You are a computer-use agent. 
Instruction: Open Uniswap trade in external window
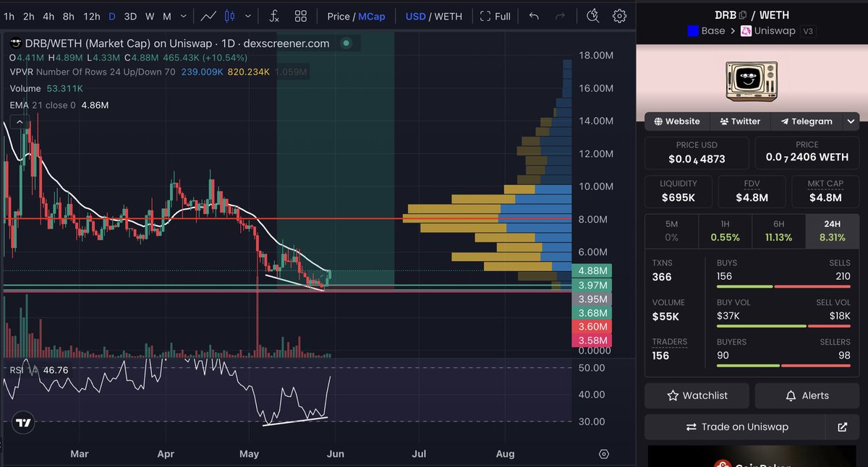(842, 427)
